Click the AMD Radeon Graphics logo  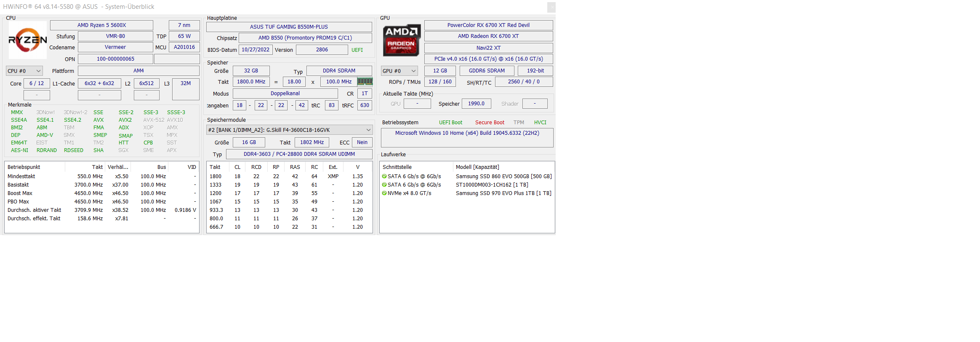click(402, 40)
